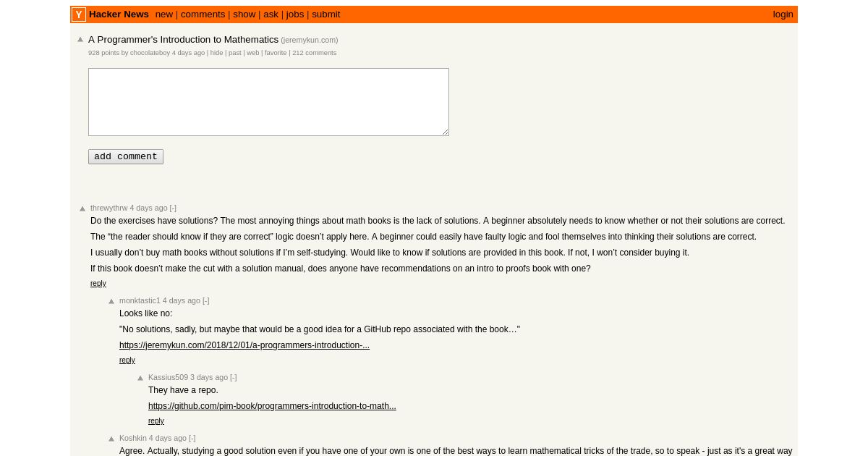Click login link in the header
Viewport: 868px width, 456px height.
pos(783,14)
